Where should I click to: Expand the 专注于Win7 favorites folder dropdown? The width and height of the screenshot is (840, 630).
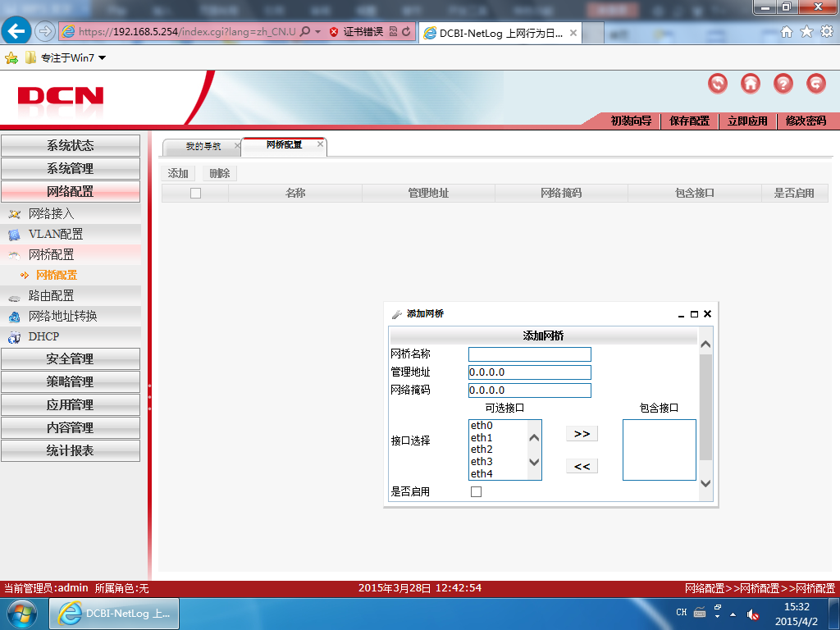coord(102,58)
